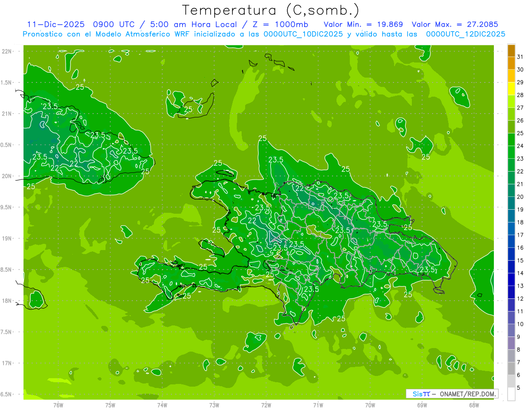Click the latitude label "22N"
This screenshot has width=532, height=411.
click(x=7, y=51)
